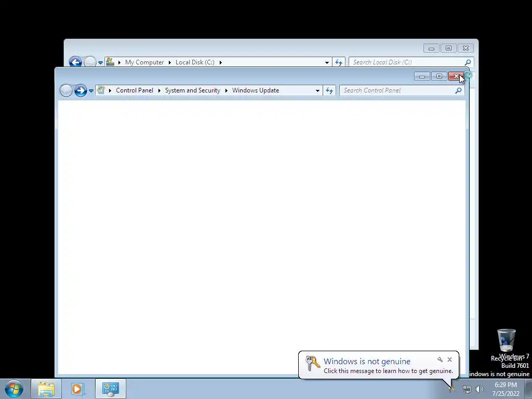532x399 pixels.
Task: Click the disabled Back arrow in Windows Update window
Action: coord(66,90)
